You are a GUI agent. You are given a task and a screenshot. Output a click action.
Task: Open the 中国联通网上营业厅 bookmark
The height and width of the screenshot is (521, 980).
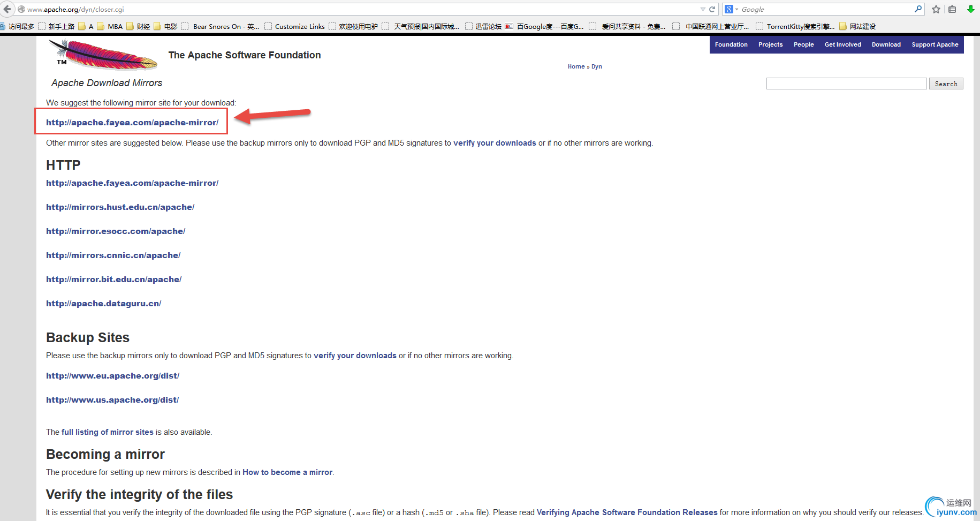tap(711, 26)
